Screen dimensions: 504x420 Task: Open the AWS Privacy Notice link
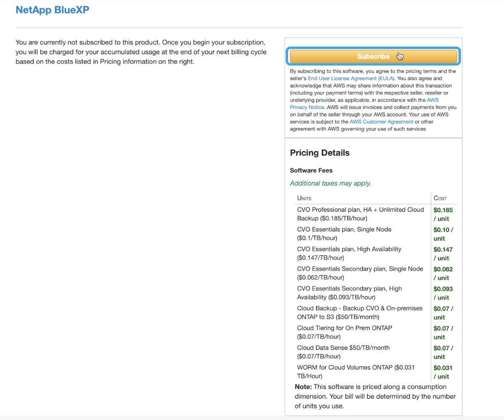pos(364,104)
